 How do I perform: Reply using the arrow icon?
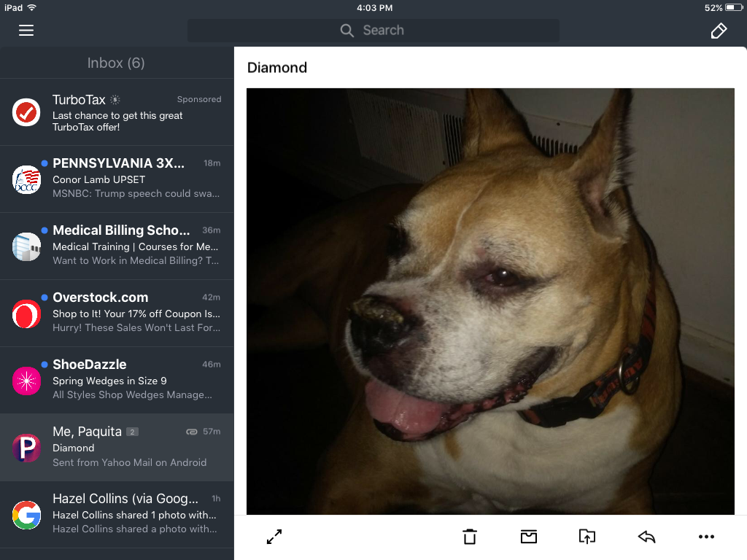646,537
